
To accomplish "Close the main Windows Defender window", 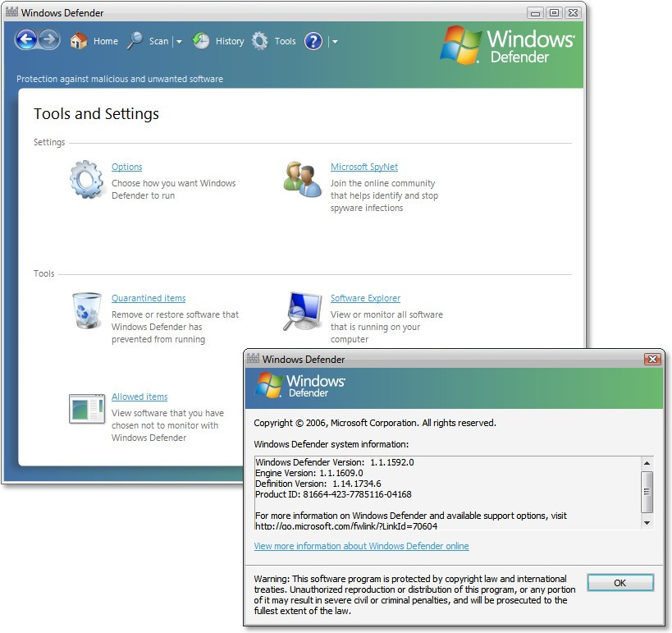I will point(573,13).
